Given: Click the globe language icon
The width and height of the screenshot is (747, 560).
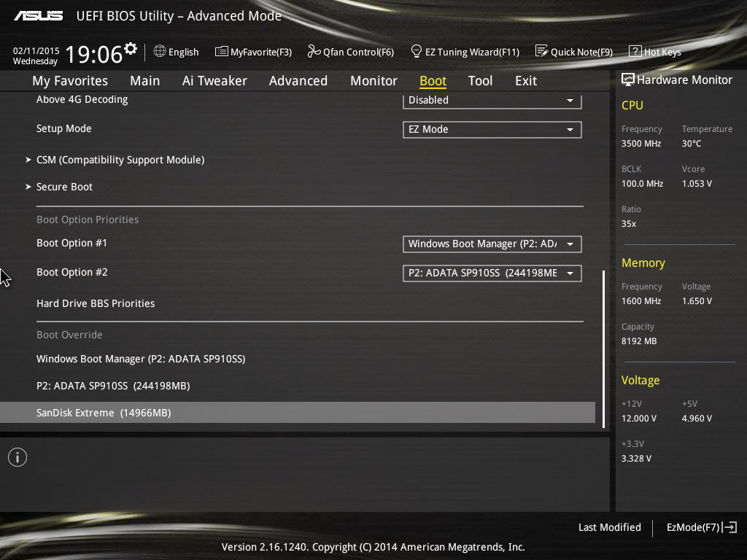Looking at the screenshot, I should (160, 51).
